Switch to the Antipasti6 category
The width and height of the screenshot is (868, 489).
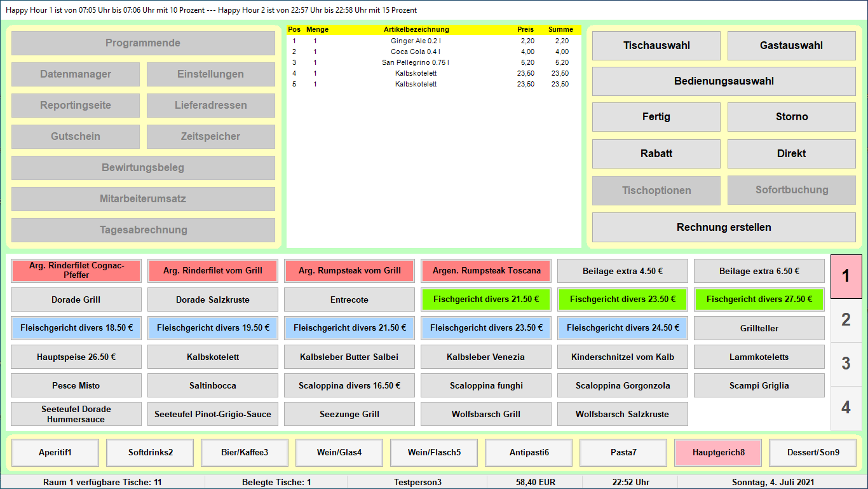coord(529,453)
